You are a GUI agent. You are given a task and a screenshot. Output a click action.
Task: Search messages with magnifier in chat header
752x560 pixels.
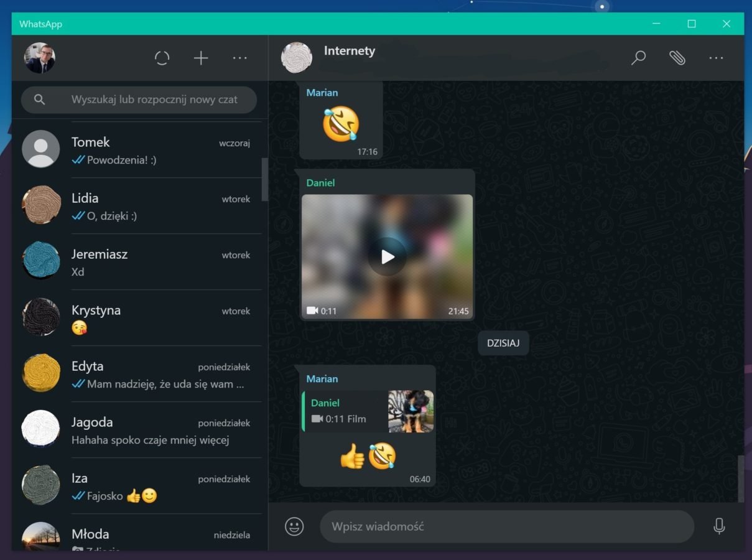pyautogui.click(x=638, y=58)
